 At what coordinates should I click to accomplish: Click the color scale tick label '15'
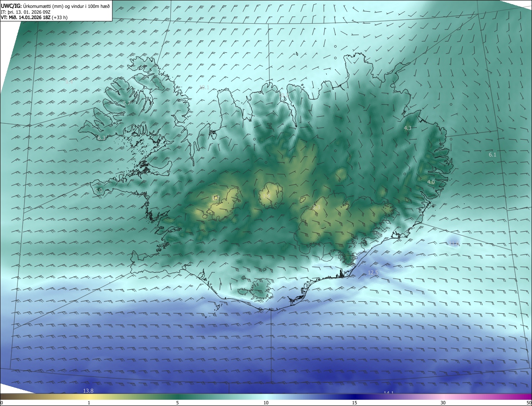point(355,403)
